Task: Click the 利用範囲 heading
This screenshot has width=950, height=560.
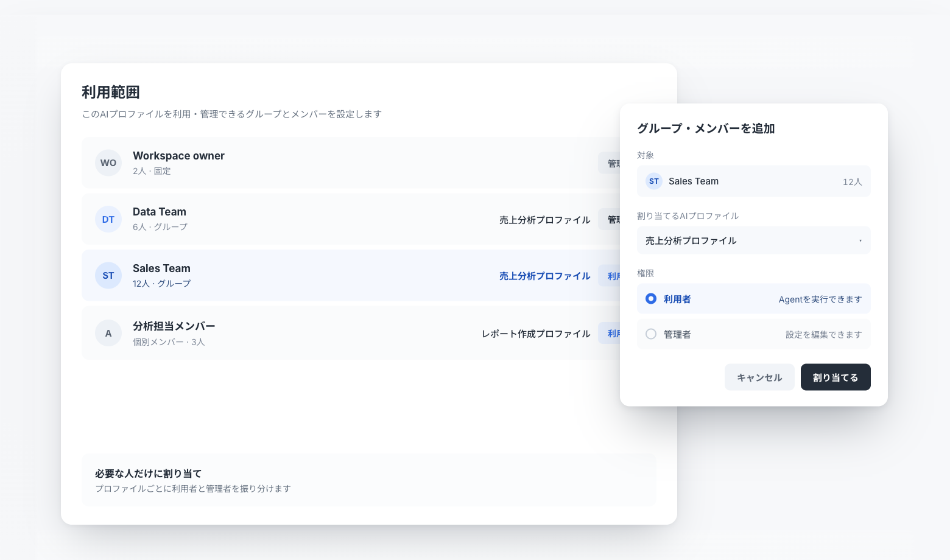Action: (x=111, y=92)
